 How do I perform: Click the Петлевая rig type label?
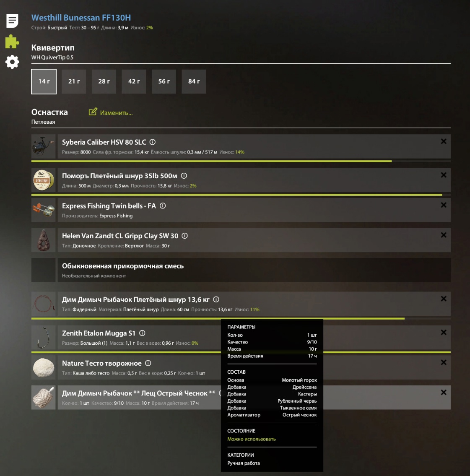coord(43,122)
